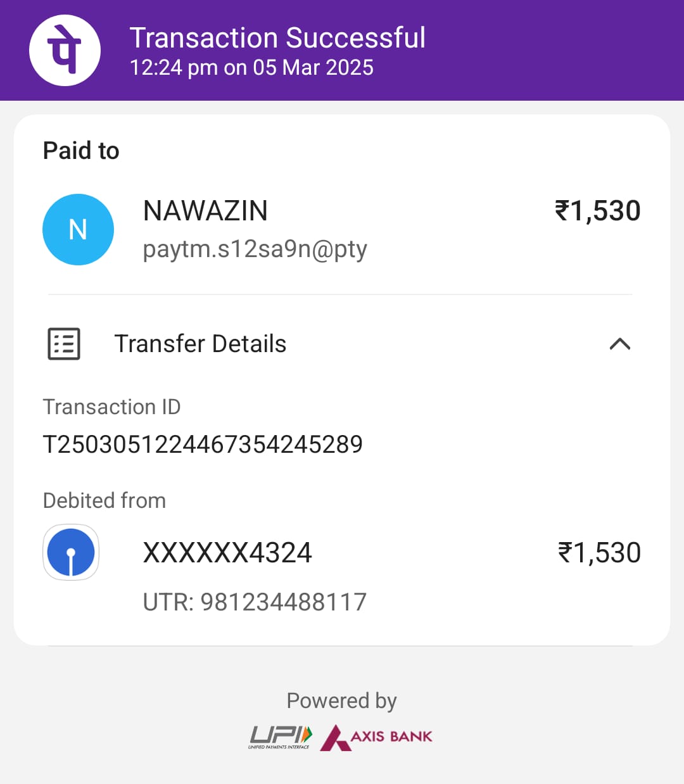Click the timestamp 12:24 pm on 05 Mar 2025
Viewport: 684px width, 784px height.
coord(251,68)
